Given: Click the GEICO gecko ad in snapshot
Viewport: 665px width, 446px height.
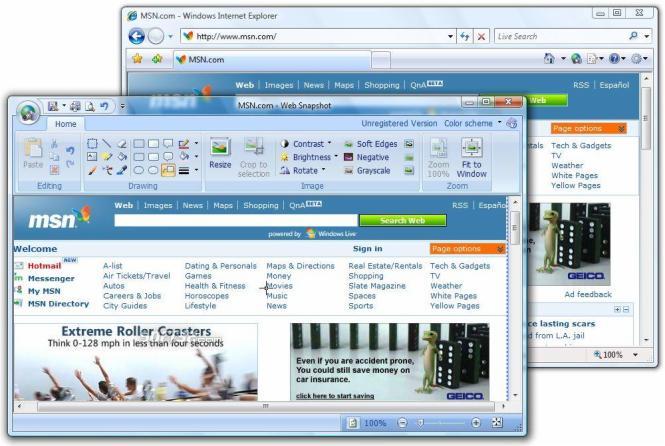Looking at the screenshot, I should coord(389,362).
